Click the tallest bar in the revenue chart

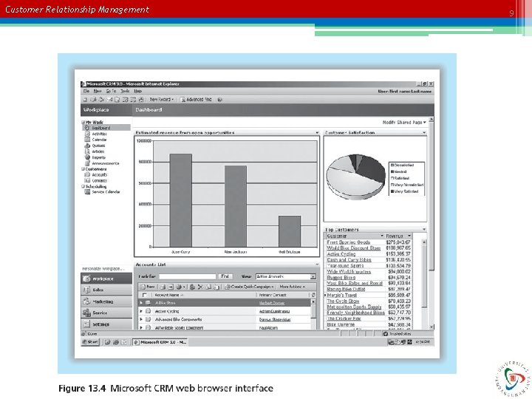pos(181,200)
